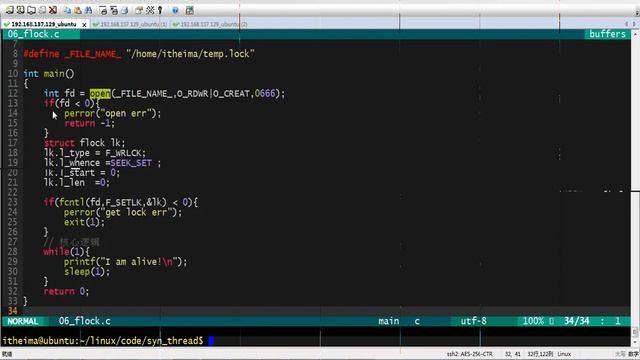The image size is (640, 360).
Task: Click the Print Selection toolbar icon
Action: pos(114,10)
